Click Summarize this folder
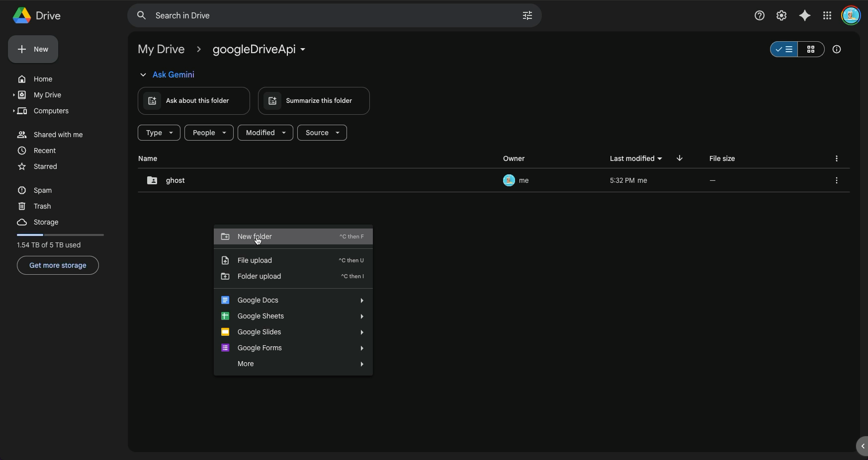 tap(314, 101)
